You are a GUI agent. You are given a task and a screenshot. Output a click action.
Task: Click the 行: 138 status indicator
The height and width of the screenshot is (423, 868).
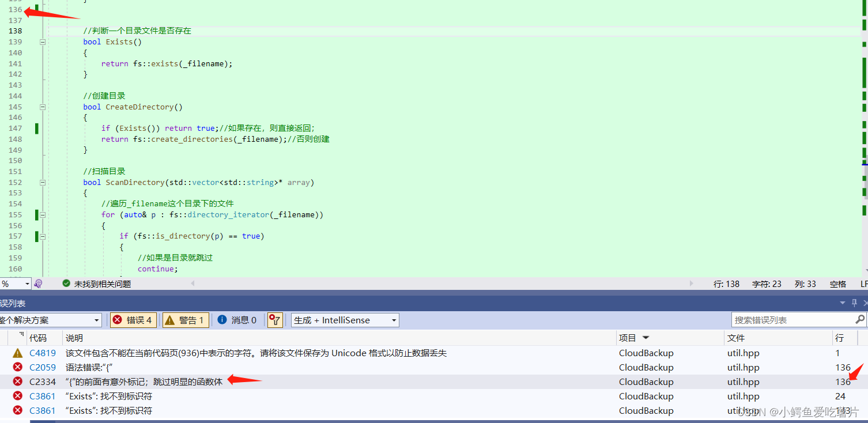(x=726, y=284)
